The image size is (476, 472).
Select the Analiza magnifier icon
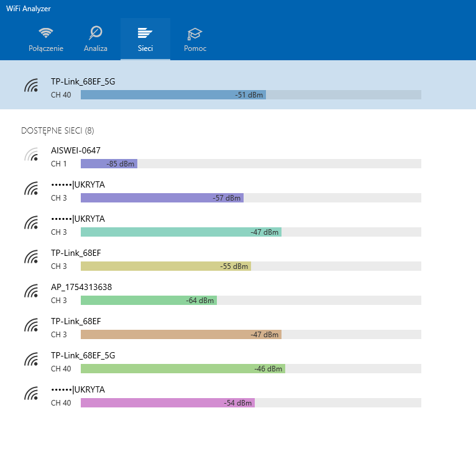click(96, 33)
